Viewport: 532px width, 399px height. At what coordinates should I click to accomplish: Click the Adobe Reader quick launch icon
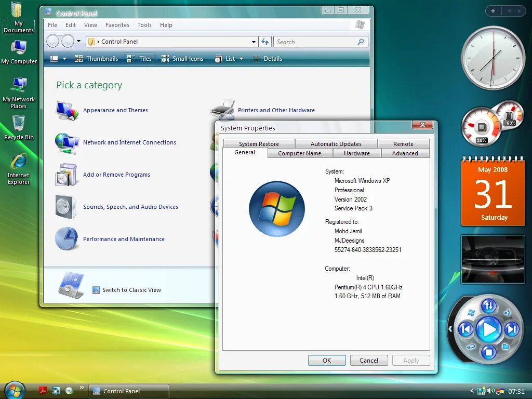click(x=43, y=391)
